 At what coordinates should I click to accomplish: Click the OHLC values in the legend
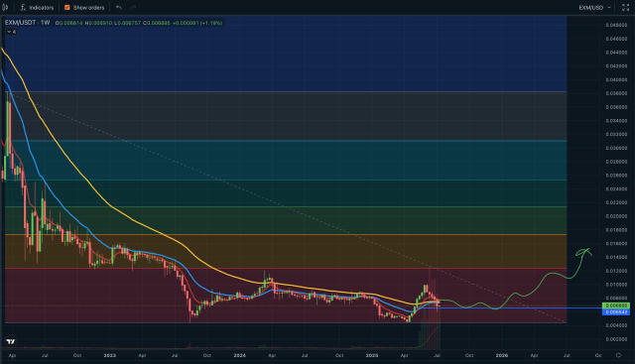pyautogui.click(x=139, y=23)
